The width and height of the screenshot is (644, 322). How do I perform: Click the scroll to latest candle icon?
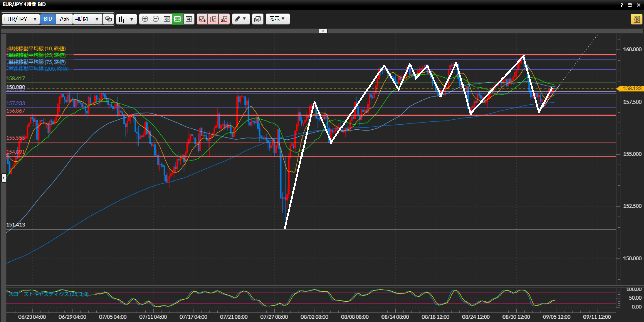189,19
